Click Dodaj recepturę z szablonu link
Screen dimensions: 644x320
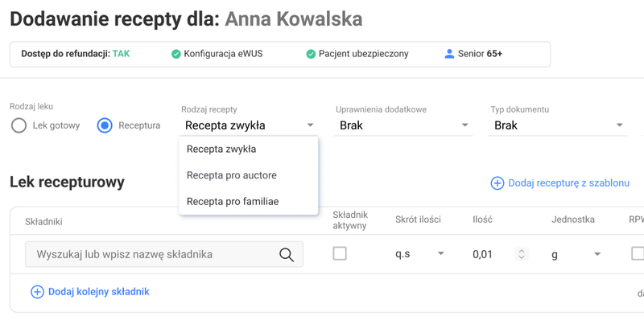click(568, 183)
